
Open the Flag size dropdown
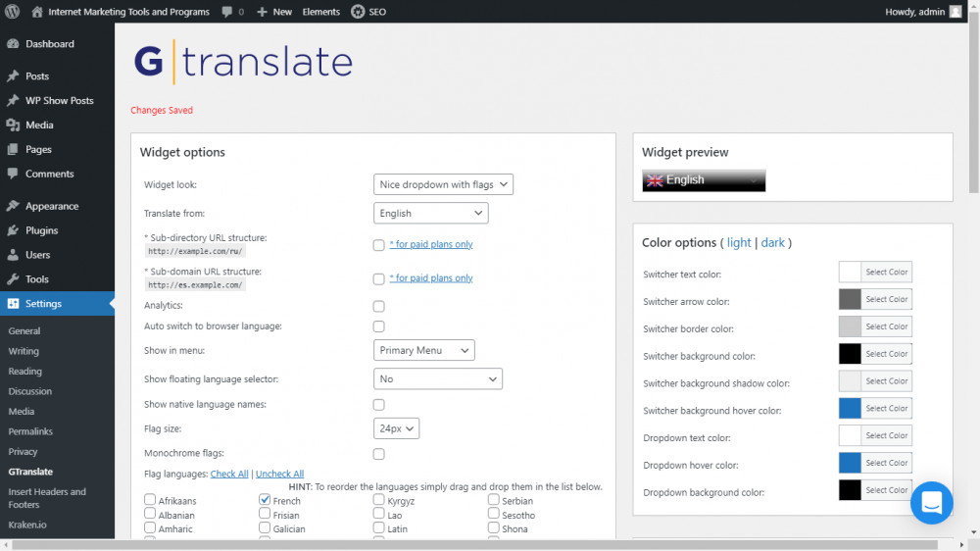point(396,428)
